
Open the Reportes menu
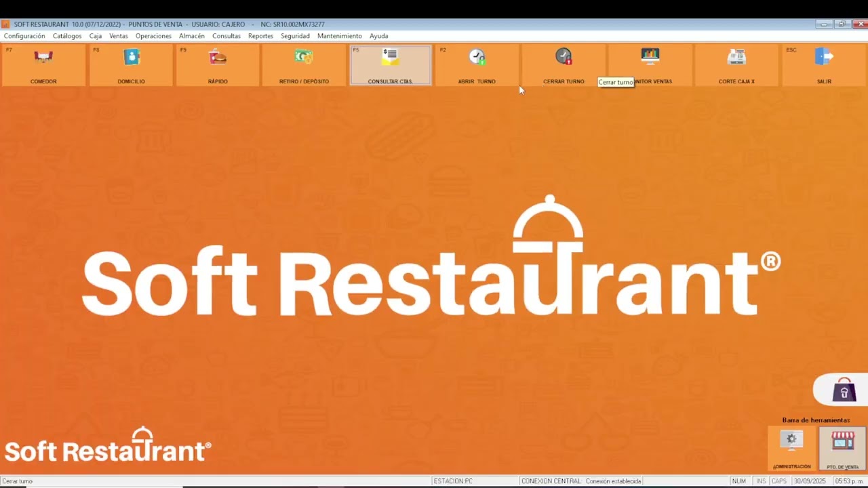click(x=260, y=36)
